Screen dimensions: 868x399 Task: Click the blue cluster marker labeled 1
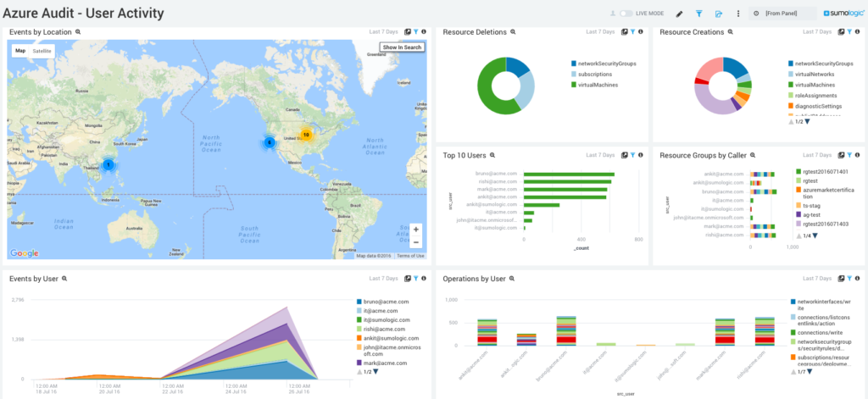(x=108, y=164)
